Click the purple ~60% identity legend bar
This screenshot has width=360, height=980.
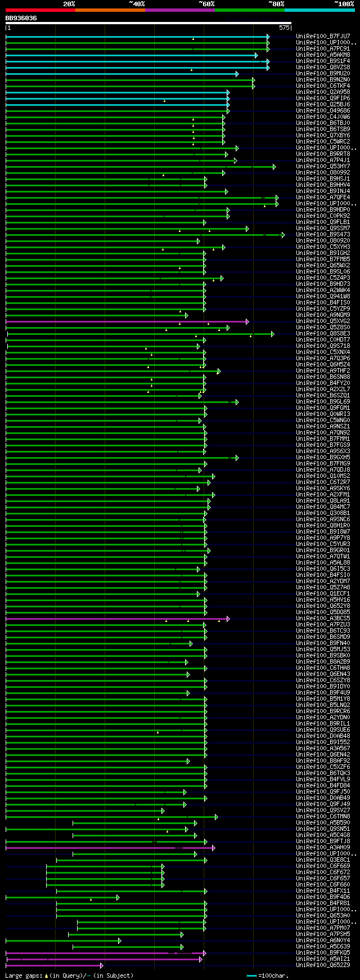pos(179,10)
